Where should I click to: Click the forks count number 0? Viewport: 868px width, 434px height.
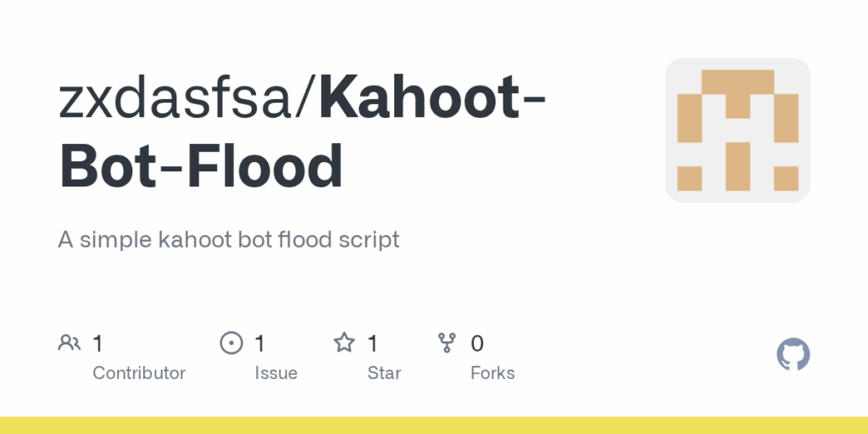coord(477,343)
